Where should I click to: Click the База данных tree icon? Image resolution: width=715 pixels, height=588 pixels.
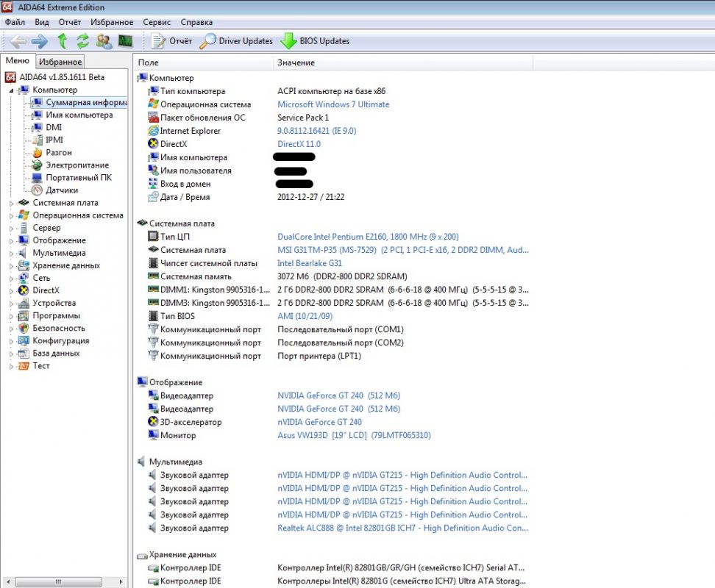pyautogui.click(x=24, y=354)
